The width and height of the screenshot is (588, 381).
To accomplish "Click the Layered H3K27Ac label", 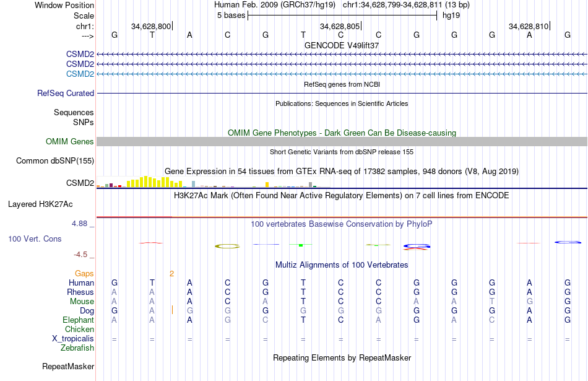I will 40,204.
